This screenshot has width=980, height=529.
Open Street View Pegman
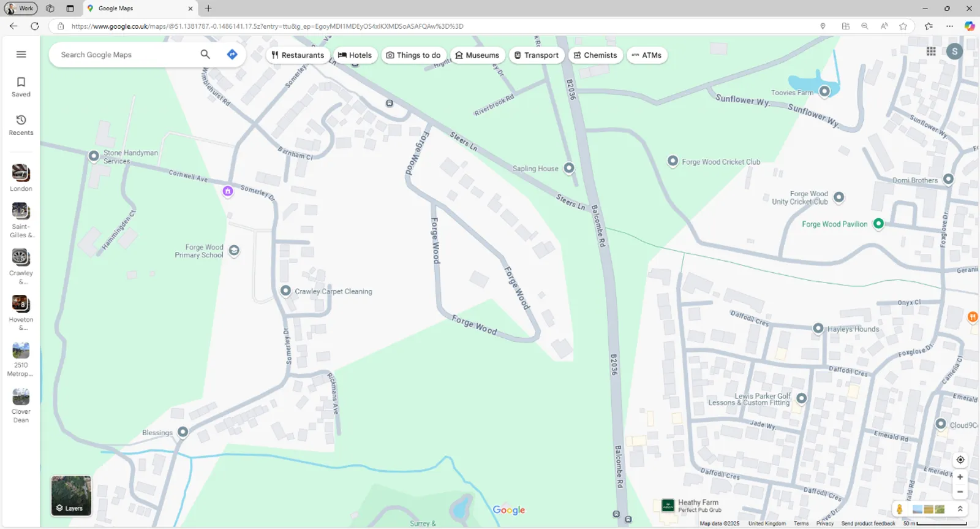899,509
